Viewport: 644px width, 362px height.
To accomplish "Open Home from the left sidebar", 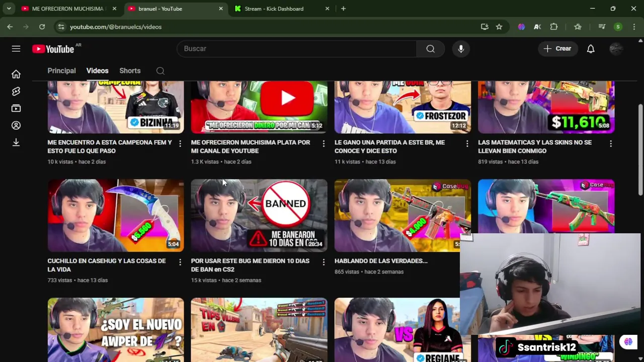I will [x=16, y=74].
